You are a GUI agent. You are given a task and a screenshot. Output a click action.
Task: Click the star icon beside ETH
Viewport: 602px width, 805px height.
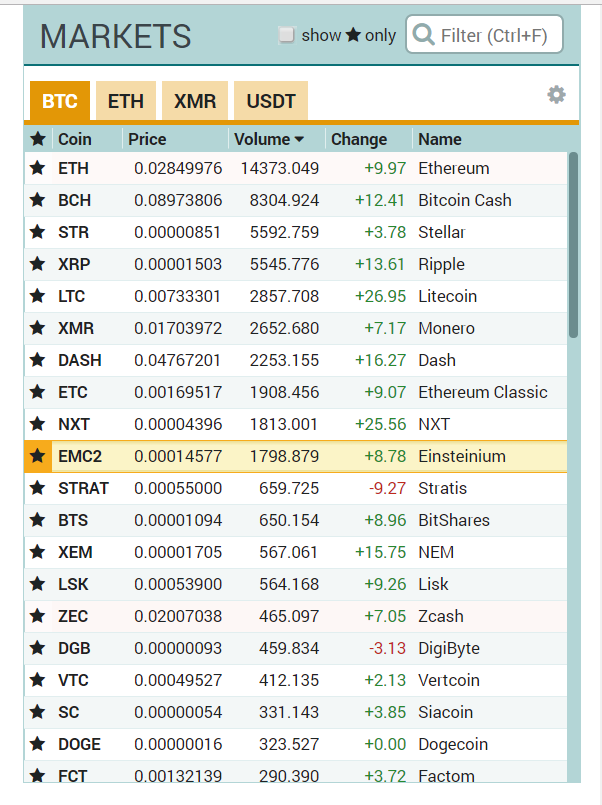[x=38, y=168]
